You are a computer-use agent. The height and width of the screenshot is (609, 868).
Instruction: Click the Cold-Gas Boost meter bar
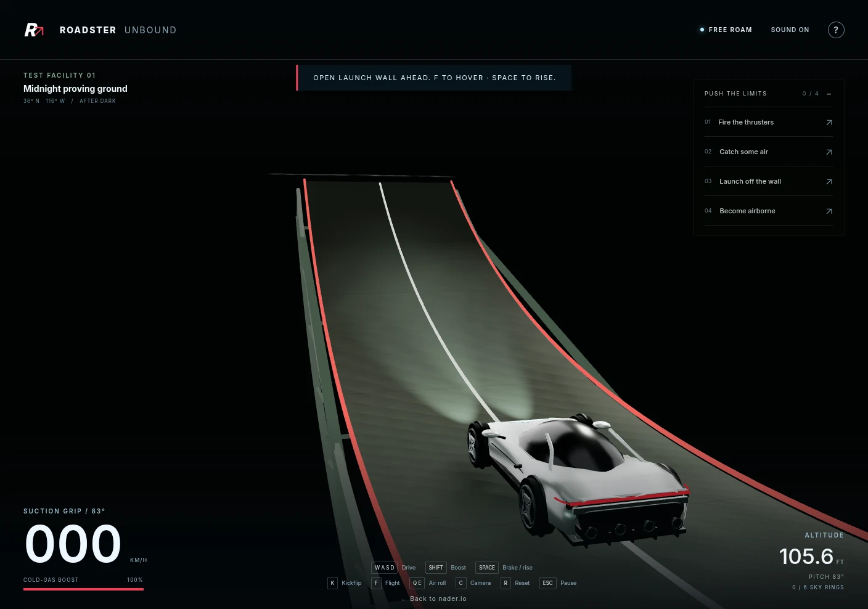(83, 589)
